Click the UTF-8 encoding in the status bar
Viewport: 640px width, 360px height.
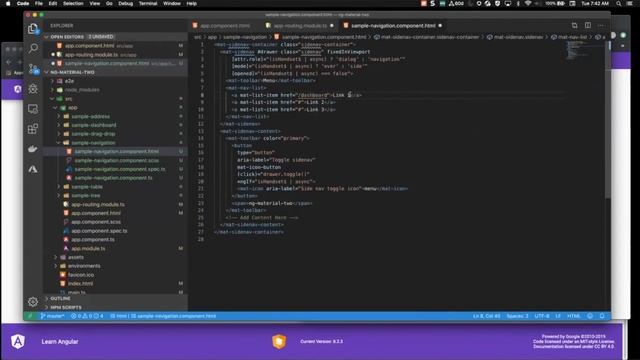click(x=542, y=316)
